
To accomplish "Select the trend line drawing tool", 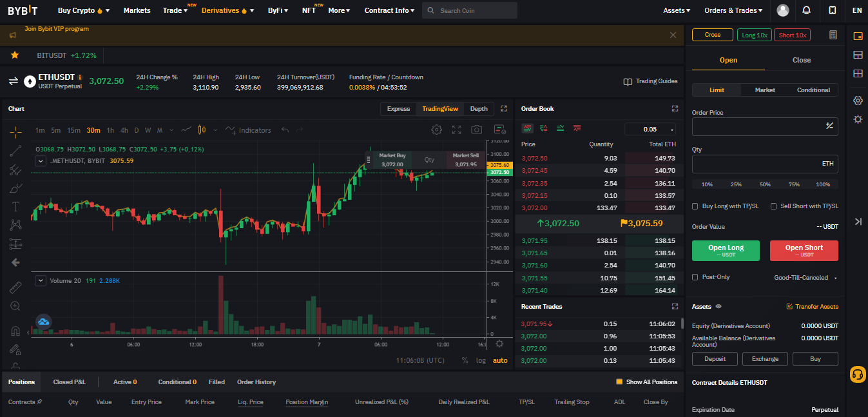I will point(15,151).
